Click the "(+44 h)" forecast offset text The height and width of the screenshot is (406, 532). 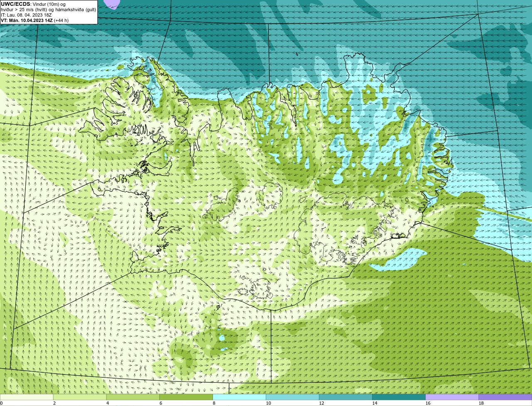click(62, 20)
